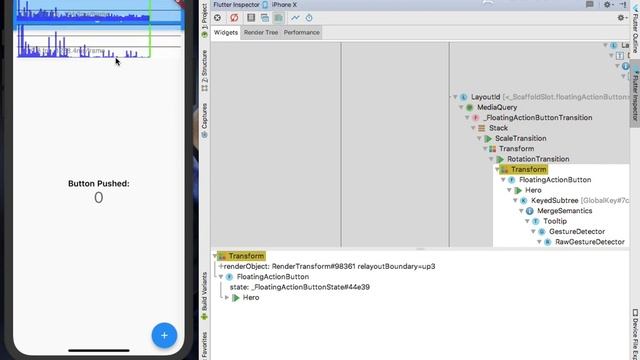The image size is (640, 360).
Task: Click the hide tool window icon
Action: click(x=623, y=4)
